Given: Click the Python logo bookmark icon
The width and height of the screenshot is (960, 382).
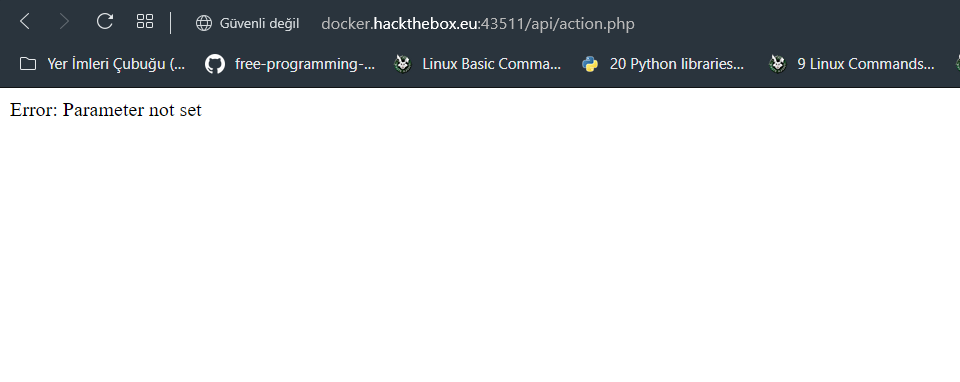Looking at the screenshot, I should [590, 64].
